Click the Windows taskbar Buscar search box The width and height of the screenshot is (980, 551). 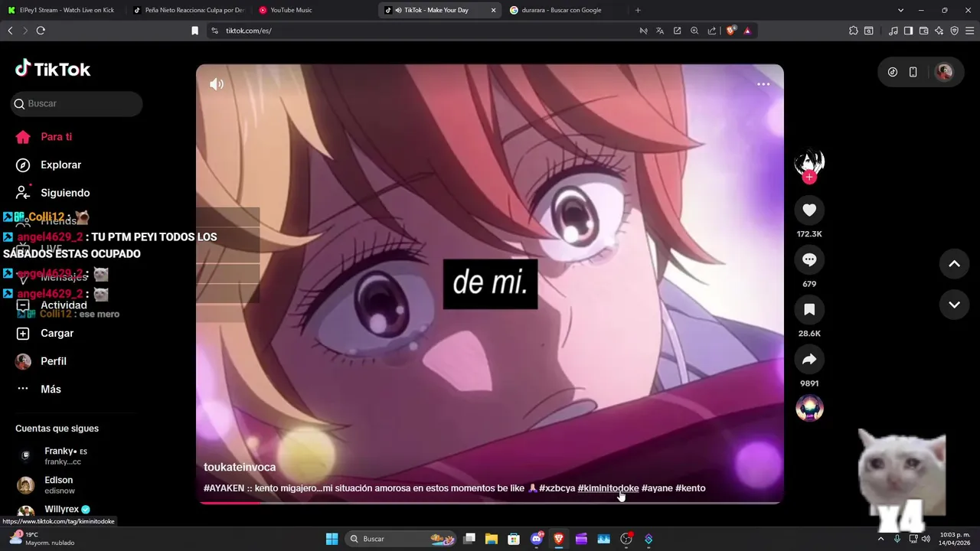[401, 539]
